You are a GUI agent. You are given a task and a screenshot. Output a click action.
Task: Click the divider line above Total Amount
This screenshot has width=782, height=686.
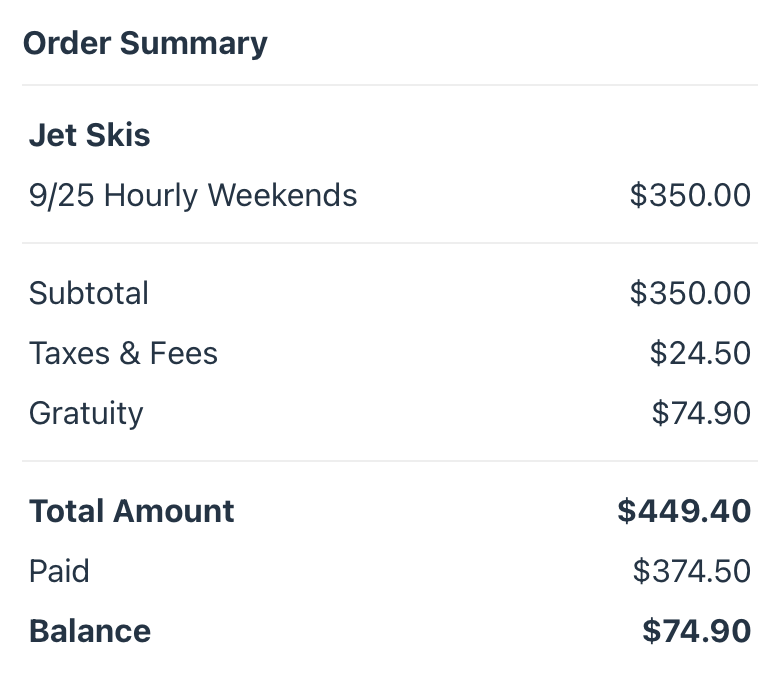coord(390,461)
